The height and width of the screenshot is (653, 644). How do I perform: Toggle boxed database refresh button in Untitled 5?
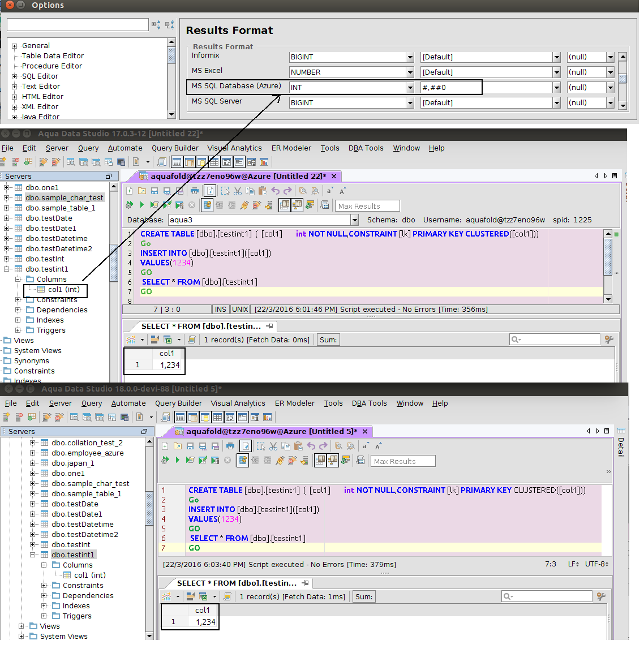tap(243, 460)
